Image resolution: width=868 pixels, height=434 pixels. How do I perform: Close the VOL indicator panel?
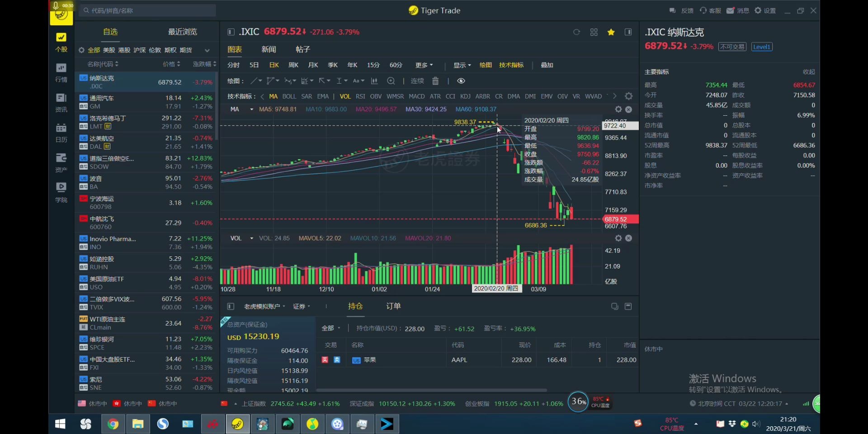(x=628, y=238)
